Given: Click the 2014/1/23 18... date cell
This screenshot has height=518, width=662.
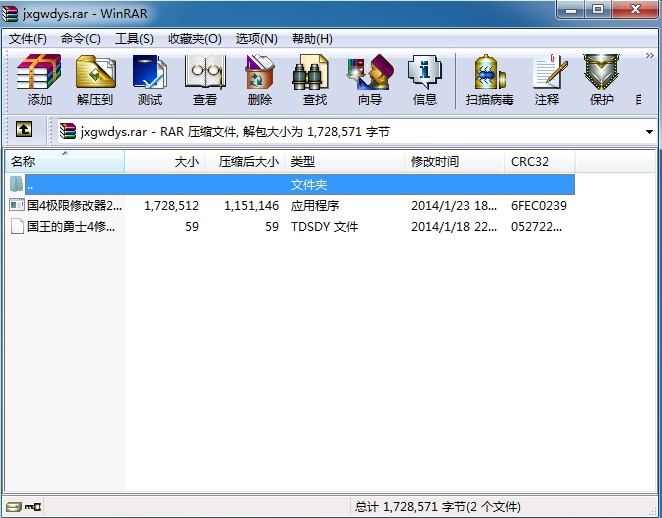Looking at the screenshot, I should (x=454, y=206).
